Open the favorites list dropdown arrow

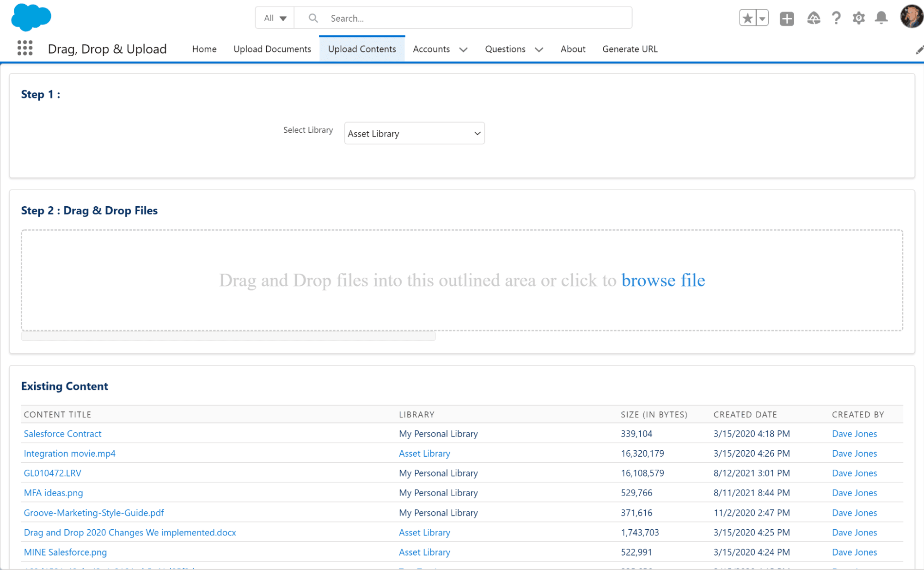(x=762, y=18)
